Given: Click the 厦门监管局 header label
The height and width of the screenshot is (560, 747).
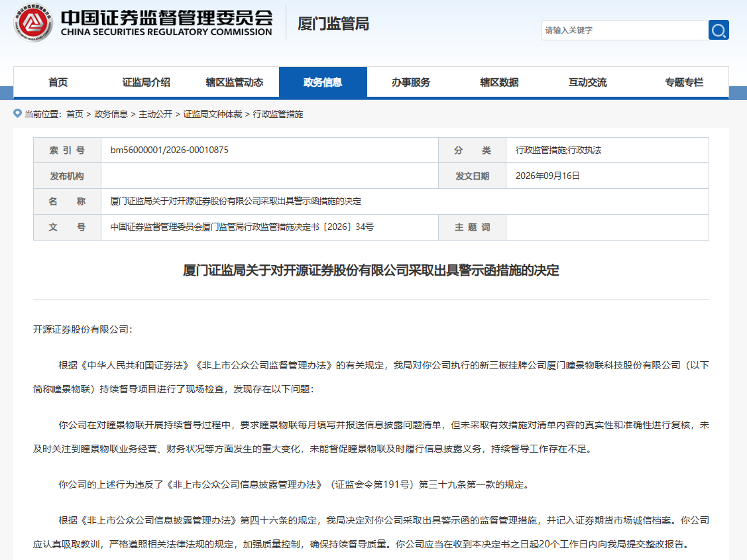Looking at the screenshot, I should 333,23.
